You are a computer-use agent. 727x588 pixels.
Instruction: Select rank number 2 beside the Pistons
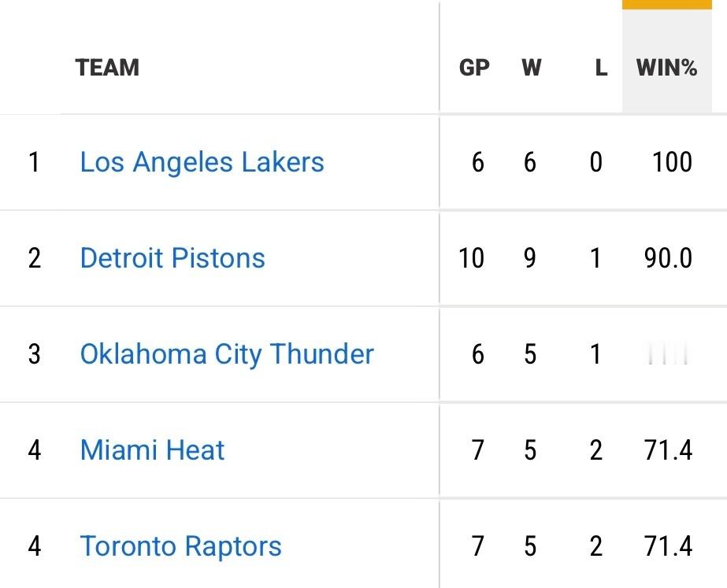[x=34, y=258]
